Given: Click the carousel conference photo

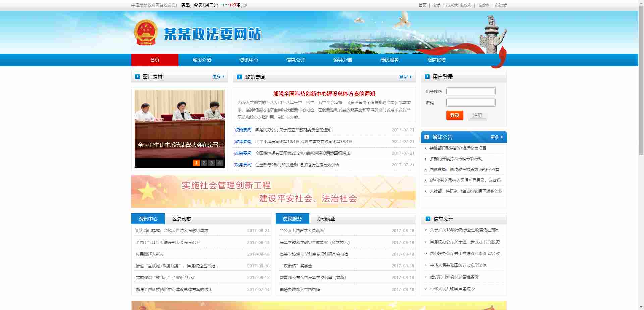Looking at the screenshot, I should click(x=179, y=124).
